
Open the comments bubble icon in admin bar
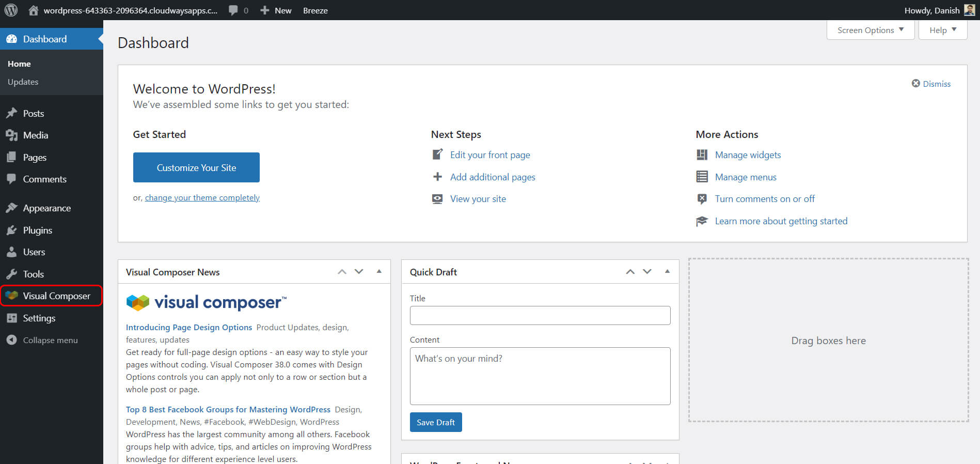point(233,10)
